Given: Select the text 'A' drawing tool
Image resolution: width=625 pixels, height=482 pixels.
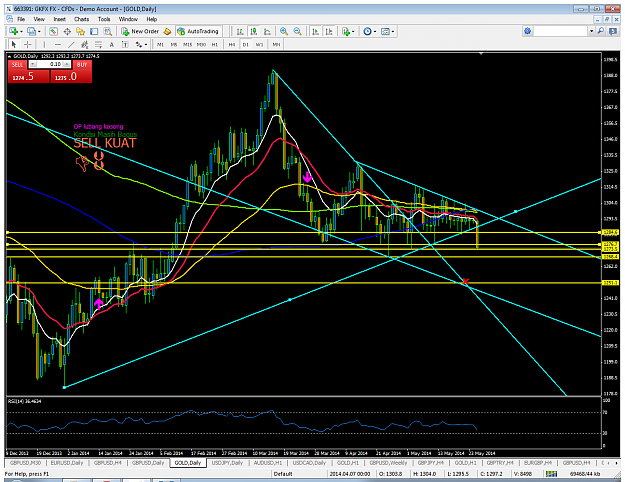Looking at the screenshot, I should point(112,44).
